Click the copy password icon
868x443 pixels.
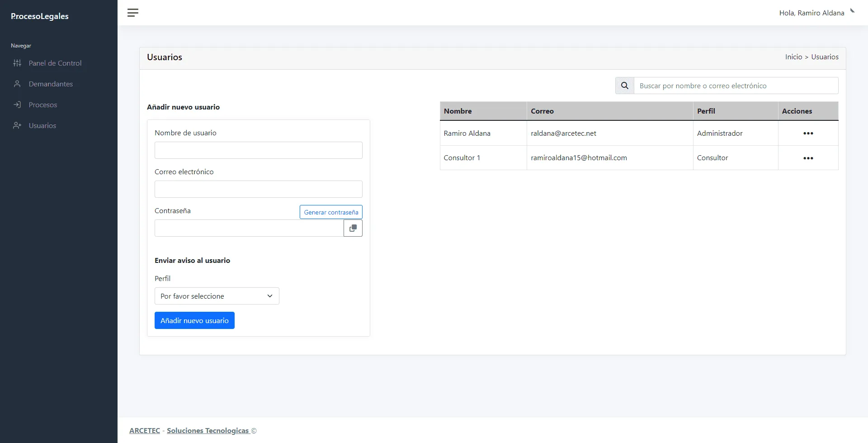(x=353, y=228)
